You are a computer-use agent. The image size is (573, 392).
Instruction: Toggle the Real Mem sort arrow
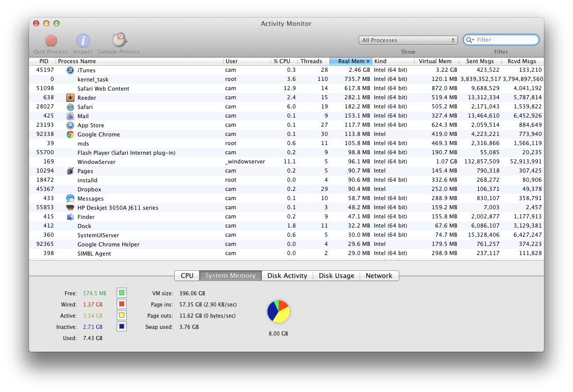[x=368, y=62]
